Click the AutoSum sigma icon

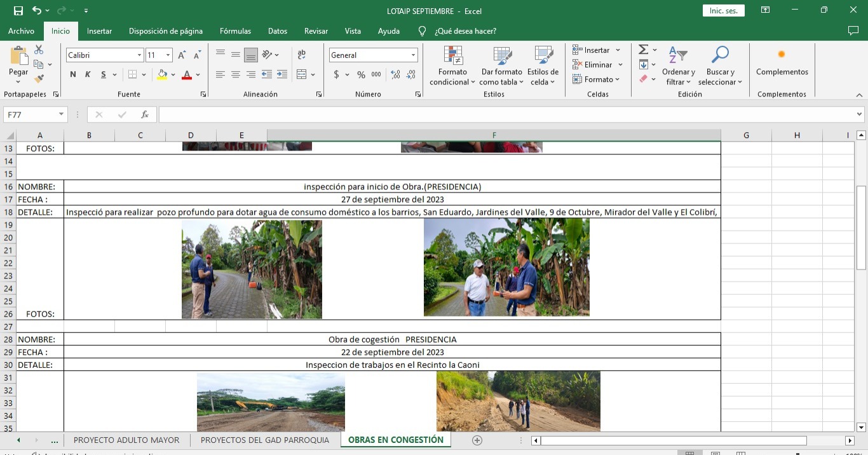tap(643, 50)
